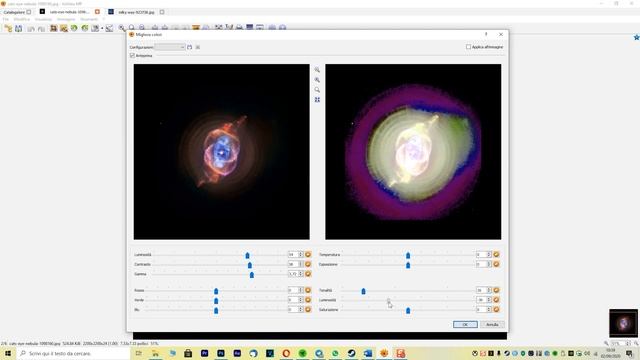Click the navigator thumbnail in main window
The height and width of the screenshot is (360, 640).
[x=623, y=323]
